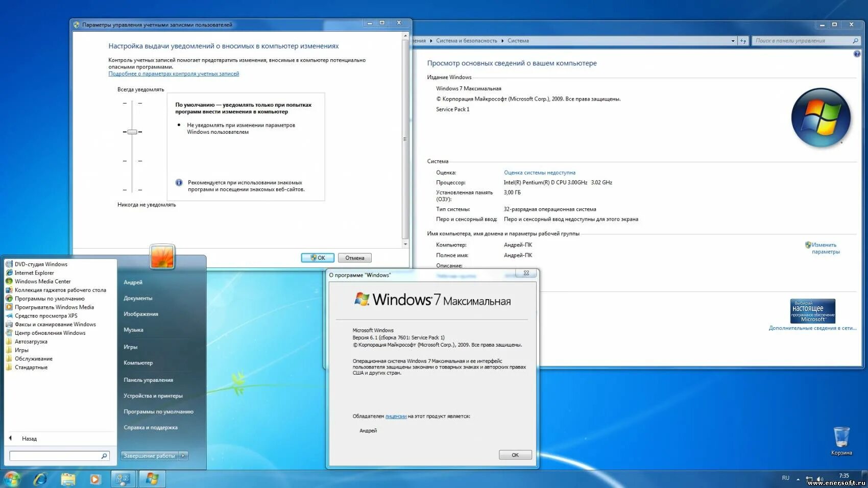Click Оценка системы недоступна link
868x488 pixels.
(x=540, y=173)
